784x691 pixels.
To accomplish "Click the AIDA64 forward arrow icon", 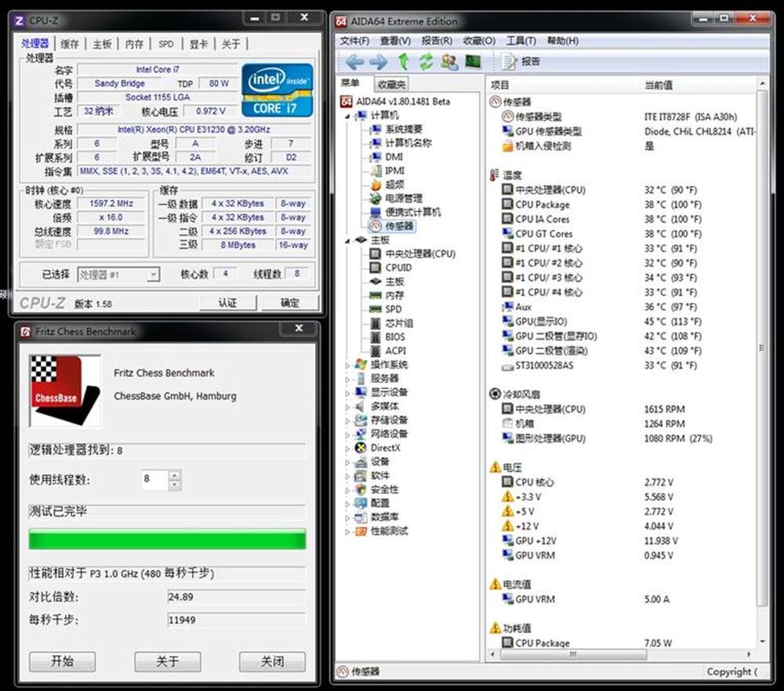I will pyautogui.click(x=379, y=62).
